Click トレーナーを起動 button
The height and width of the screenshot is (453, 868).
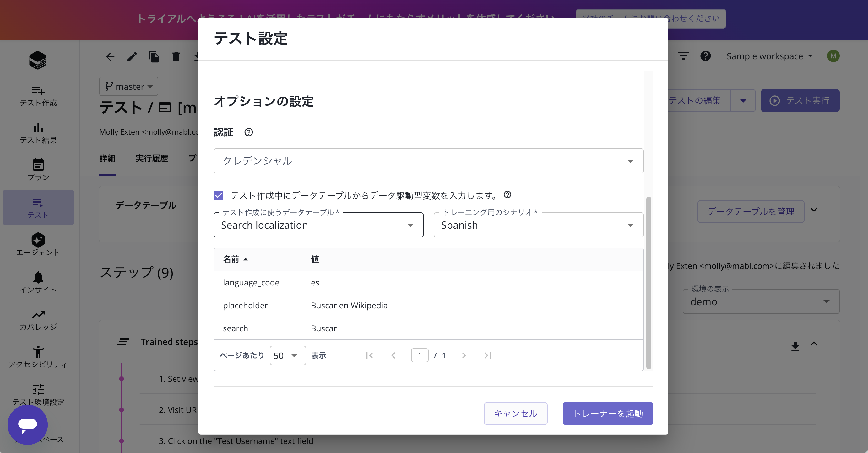click(x=608, y=413)
